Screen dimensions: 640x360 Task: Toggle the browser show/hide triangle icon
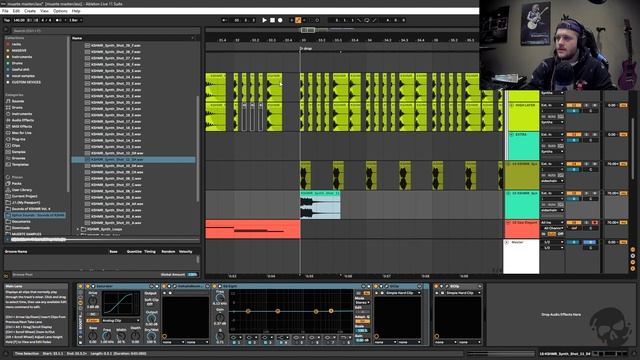click(x=6, y=30)
